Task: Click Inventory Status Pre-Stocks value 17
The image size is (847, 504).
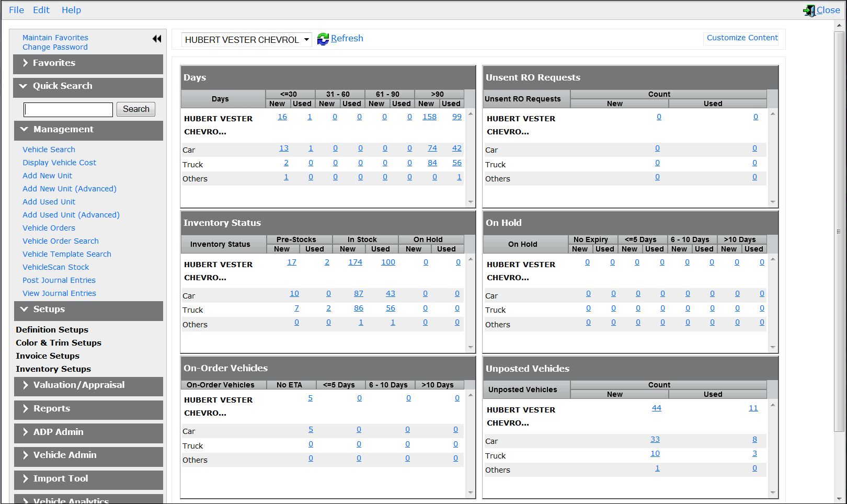Action: point(292,262)
